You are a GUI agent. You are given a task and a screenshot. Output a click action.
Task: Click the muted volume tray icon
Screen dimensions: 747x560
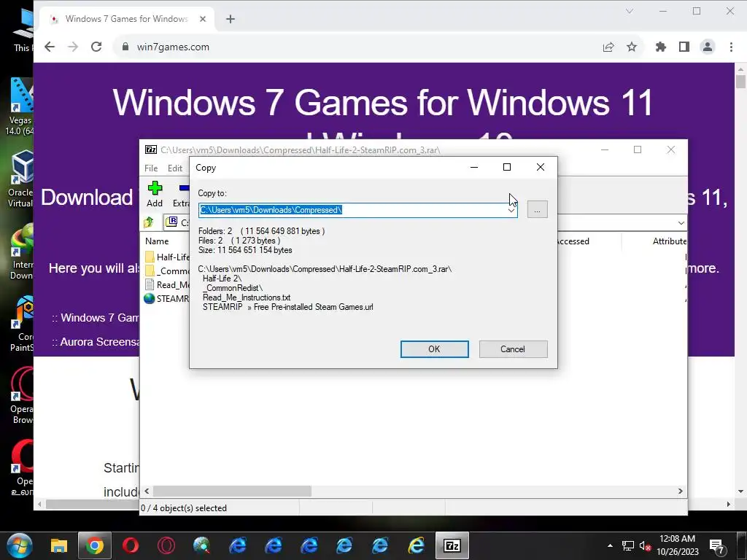[x=645, y=546]
